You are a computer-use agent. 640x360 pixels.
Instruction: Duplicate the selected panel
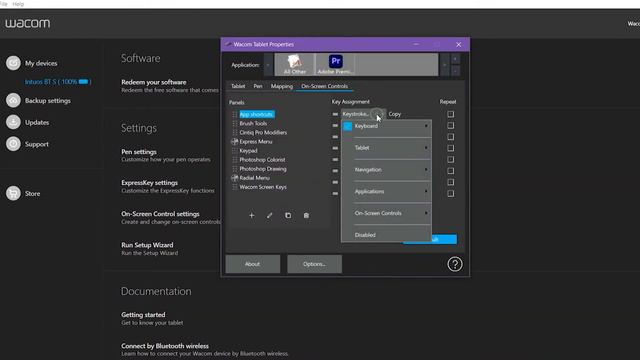[x=288, y=215]
